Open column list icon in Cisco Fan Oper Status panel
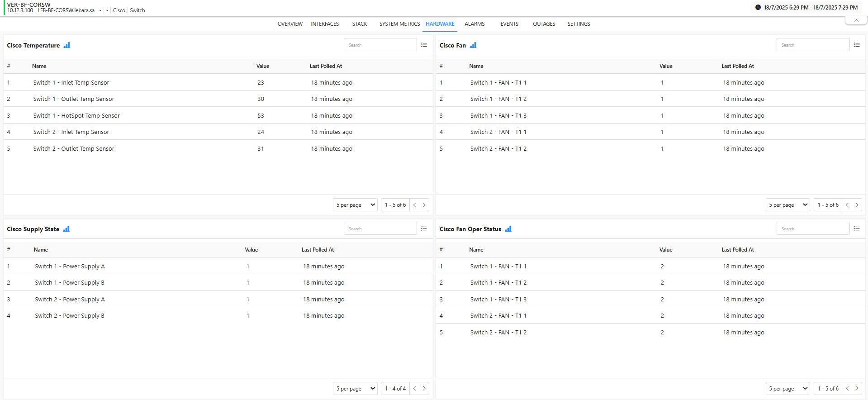The height and width of the screenshot is (400, 868). [856, 229]
